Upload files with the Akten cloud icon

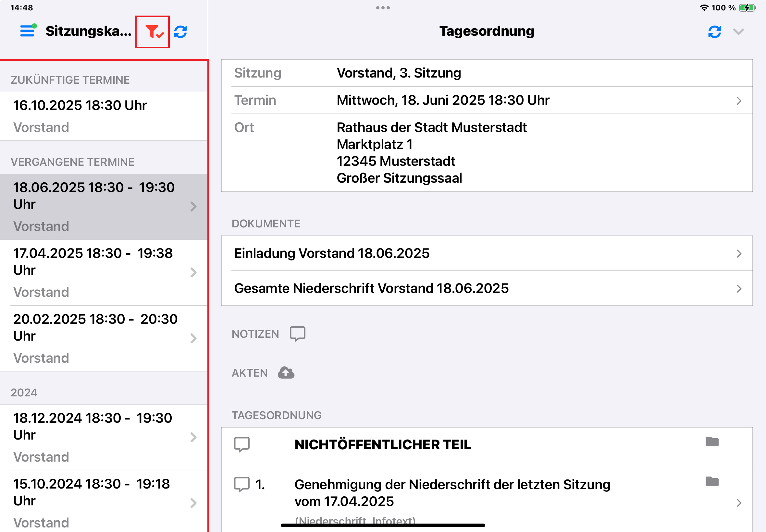pyautogui.click(x=286, y=373)
